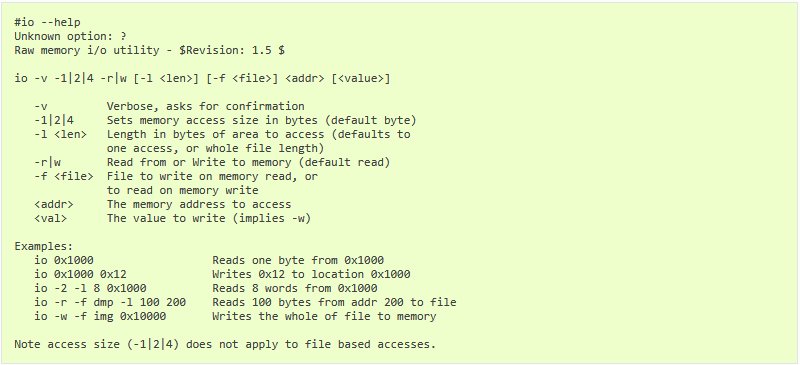Click the 'Examples:' heading
The height and width of the screenshot is (365, 800).
[x=44, y=246]
